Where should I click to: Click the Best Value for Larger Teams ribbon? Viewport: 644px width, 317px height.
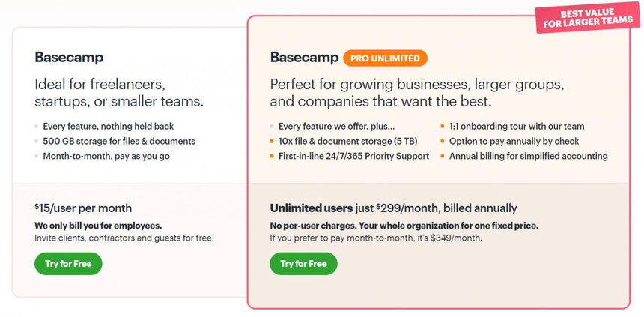coord(588,16)
